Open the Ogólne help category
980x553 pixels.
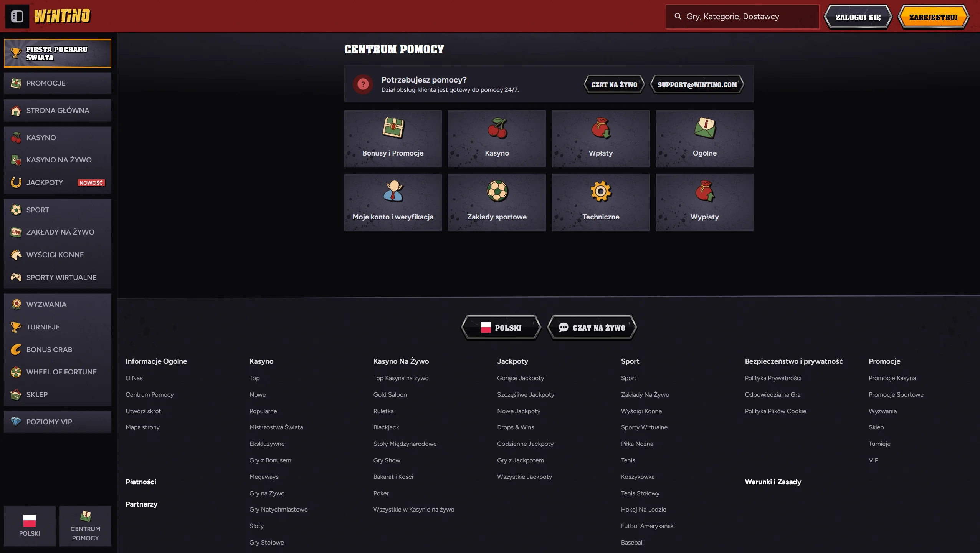coord(704,139)
